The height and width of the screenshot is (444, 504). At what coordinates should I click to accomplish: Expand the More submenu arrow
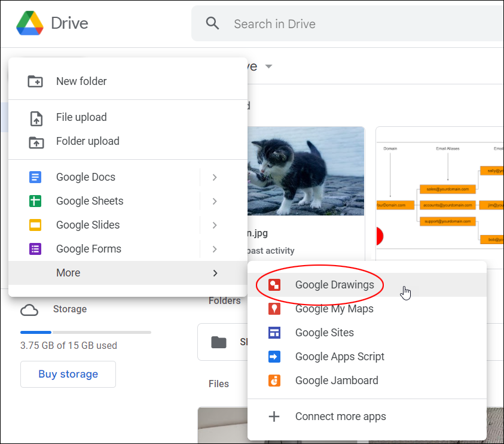tap(215, 273)
